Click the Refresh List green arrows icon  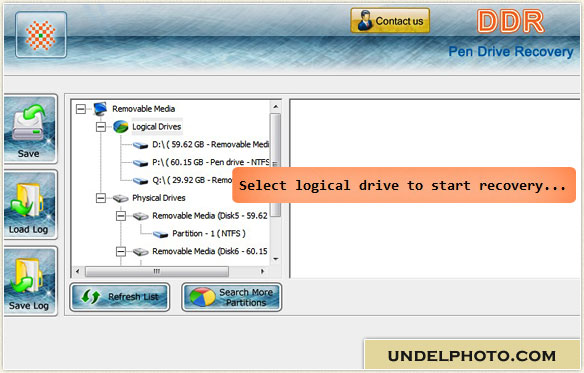tap(91, 297)
